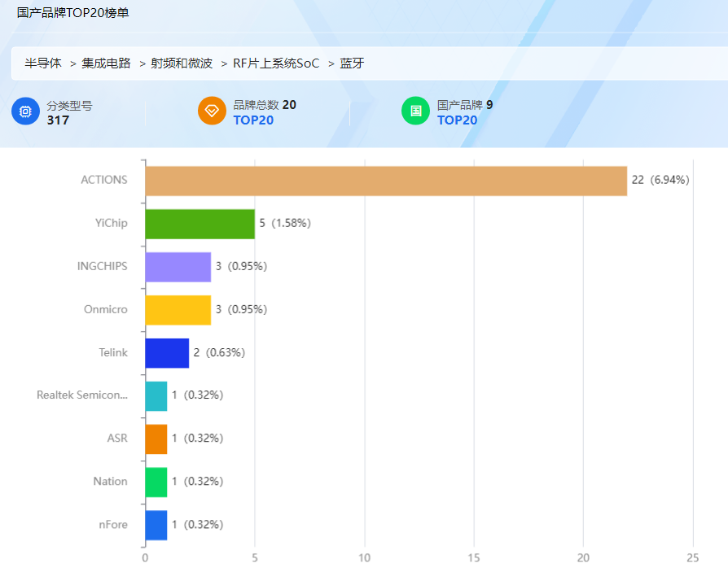Click the blue chip icon for 分类型号
This screenshot has height=585, width=728.
point(25,111)
